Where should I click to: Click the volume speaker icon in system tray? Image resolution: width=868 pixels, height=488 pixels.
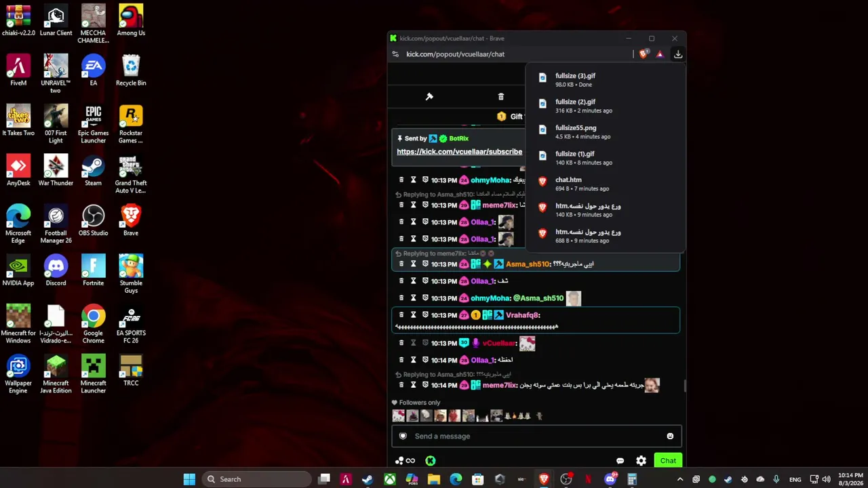826,479
